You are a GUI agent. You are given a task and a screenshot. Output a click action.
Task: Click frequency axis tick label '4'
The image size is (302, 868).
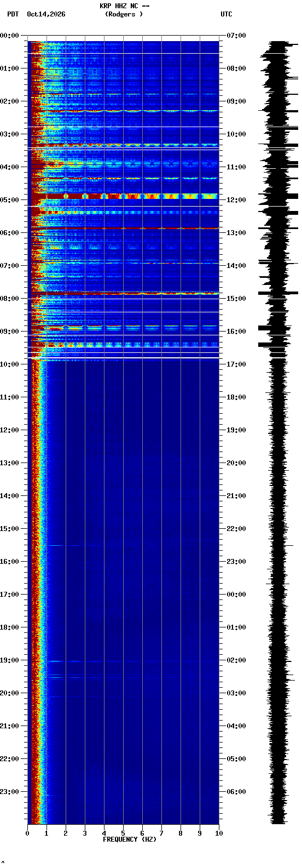pos(104,833)
